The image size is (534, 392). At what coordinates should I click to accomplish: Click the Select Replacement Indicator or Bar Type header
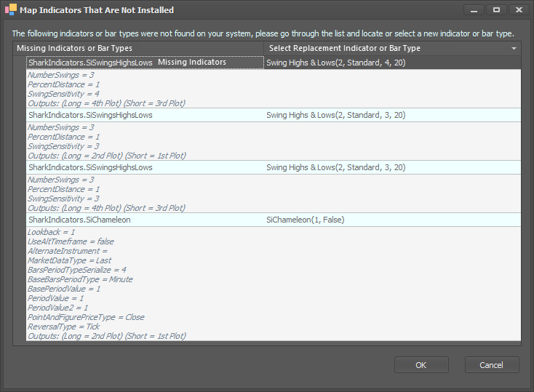click(392, 48)
